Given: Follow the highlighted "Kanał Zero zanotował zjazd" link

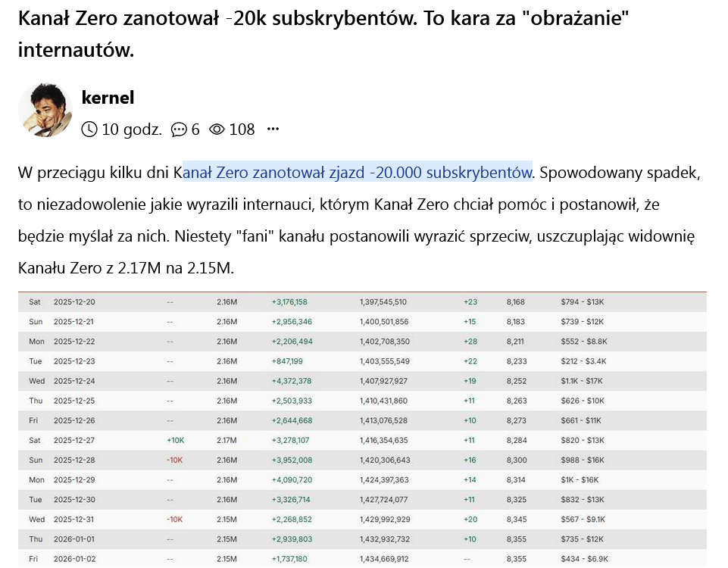Looking at the screenshot, I should (x=356, y=173).
